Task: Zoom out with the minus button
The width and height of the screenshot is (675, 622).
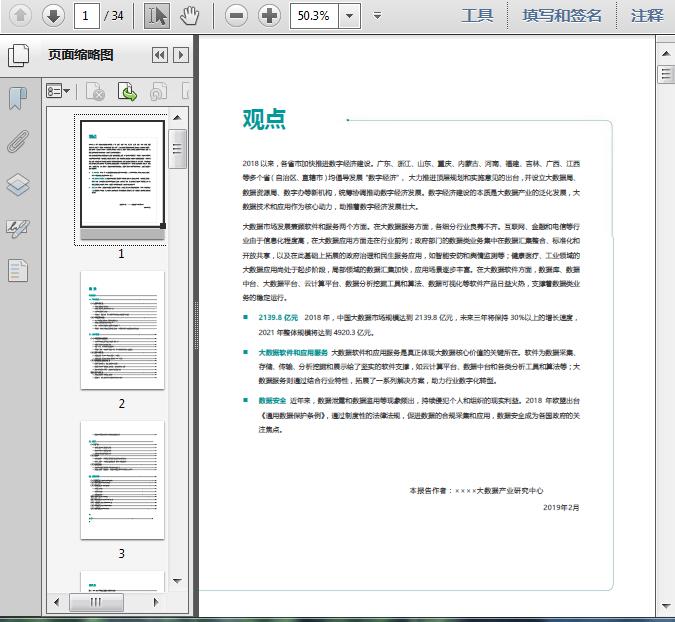Action: 236,16
